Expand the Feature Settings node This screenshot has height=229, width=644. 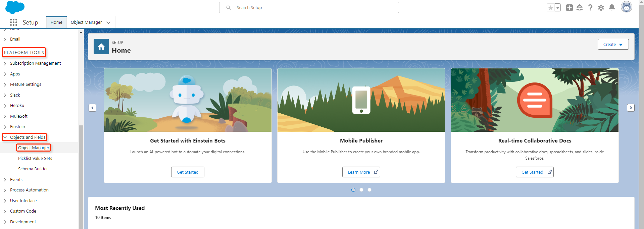(x=5, y=84)
